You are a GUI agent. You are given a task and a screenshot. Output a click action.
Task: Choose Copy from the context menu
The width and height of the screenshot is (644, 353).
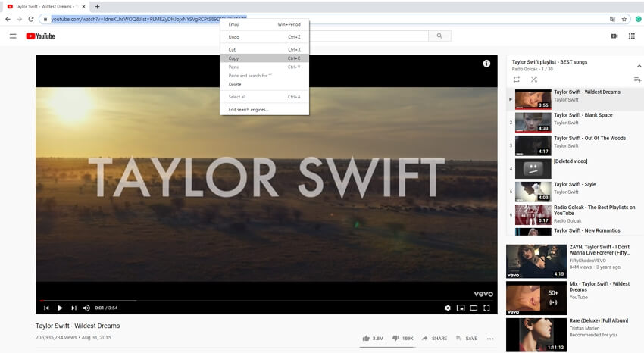coord(233,58)
